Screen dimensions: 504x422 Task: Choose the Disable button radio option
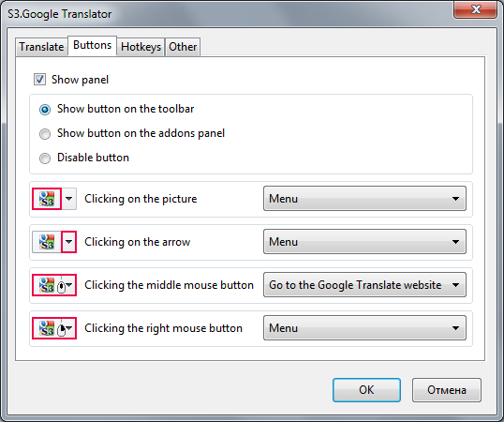pyautogui.click(x=45, y=158)
